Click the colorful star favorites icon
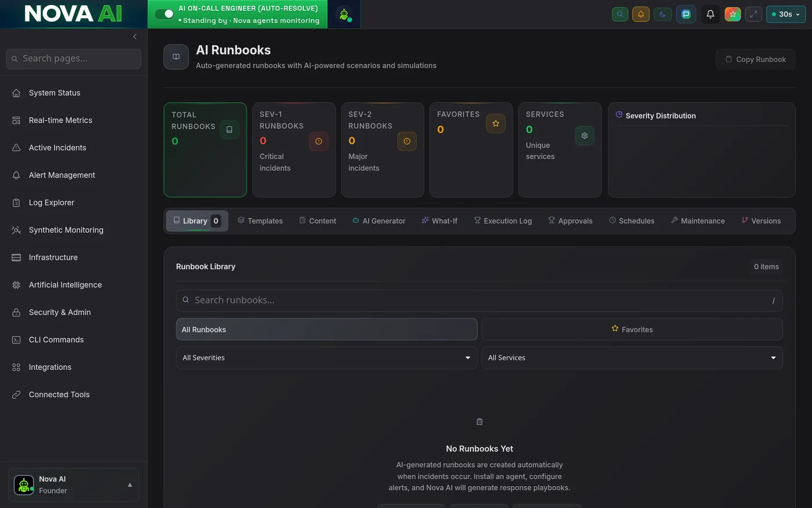 tap(733, 14)
